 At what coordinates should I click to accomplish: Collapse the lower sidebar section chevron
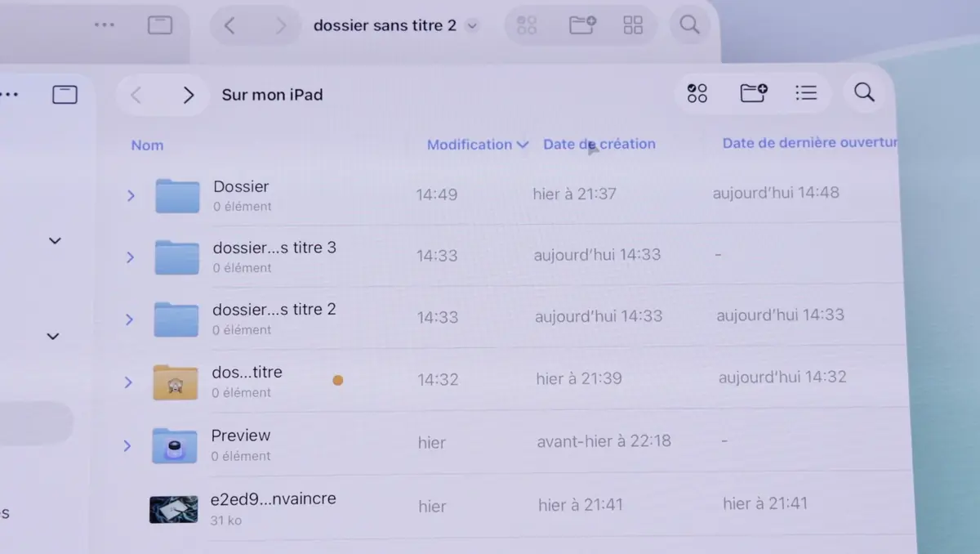pyautogui.click(x=52, y=336)
